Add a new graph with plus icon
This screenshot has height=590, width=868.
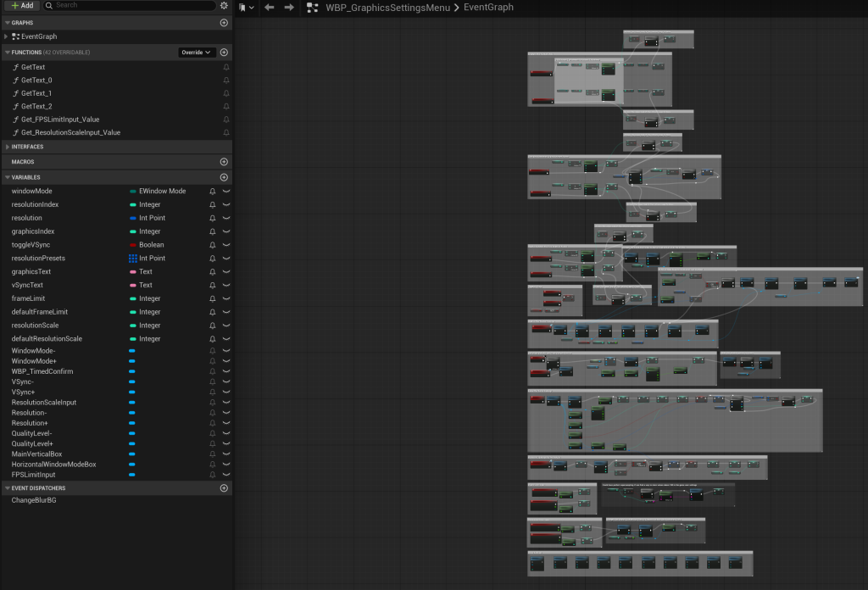(x=224, y=23)
